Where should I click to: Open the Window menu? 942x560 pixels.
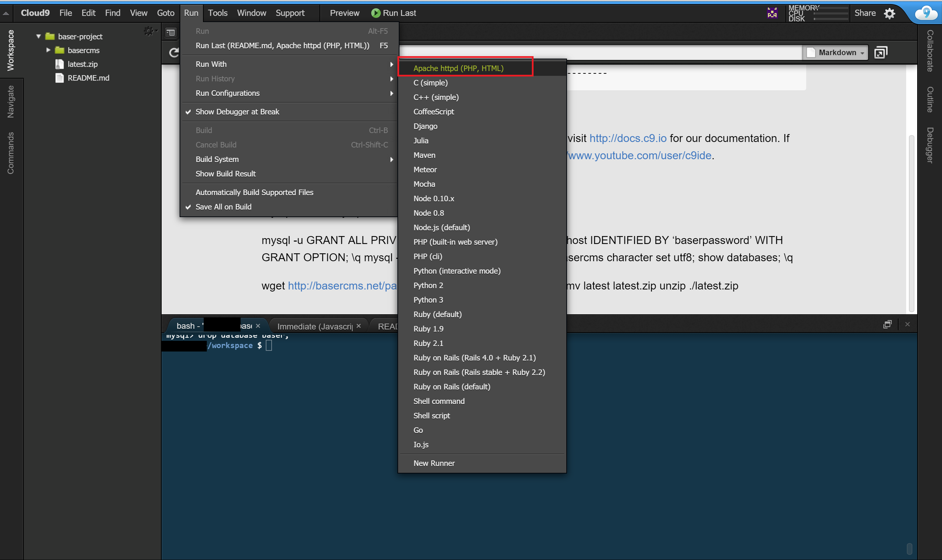click(252, 13)
